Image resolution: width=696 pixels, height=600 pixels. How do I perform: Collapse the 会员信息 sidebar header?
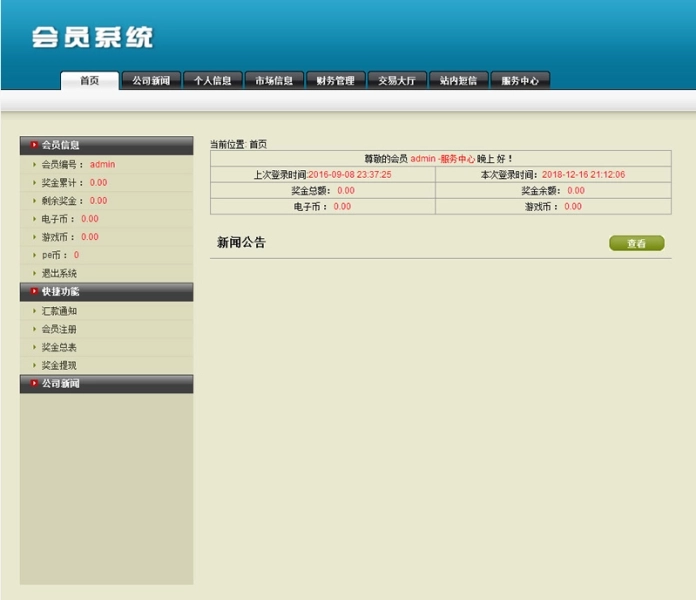107,145
